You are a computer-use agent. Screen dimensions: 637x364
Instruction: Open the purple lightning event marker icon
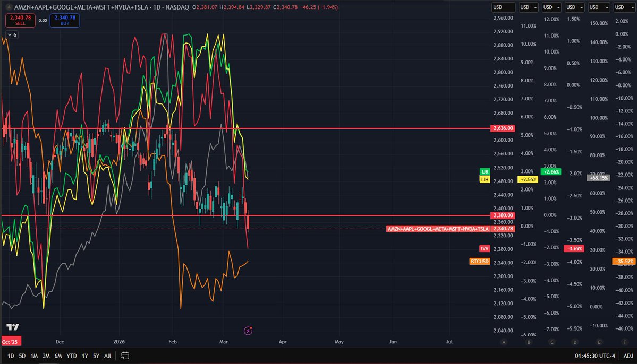coord(248,331)
